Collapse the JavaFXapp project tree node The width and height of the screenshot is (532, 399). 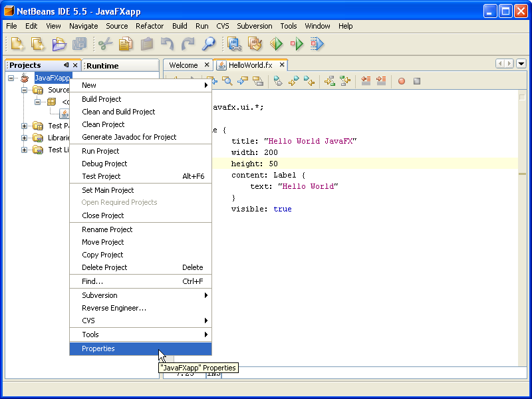[x=11, y=78]
